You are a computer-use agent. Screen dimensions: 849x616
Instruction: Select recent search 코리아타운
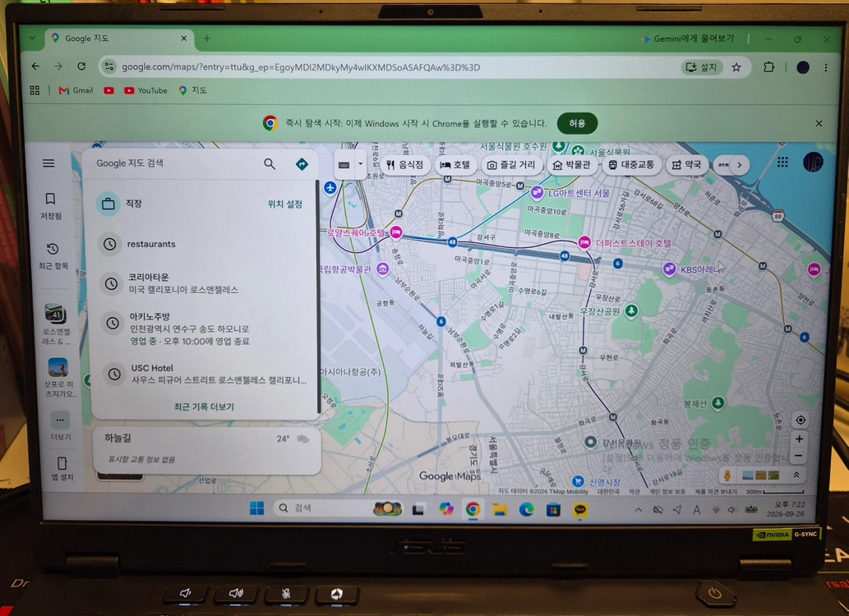[203, 283]
